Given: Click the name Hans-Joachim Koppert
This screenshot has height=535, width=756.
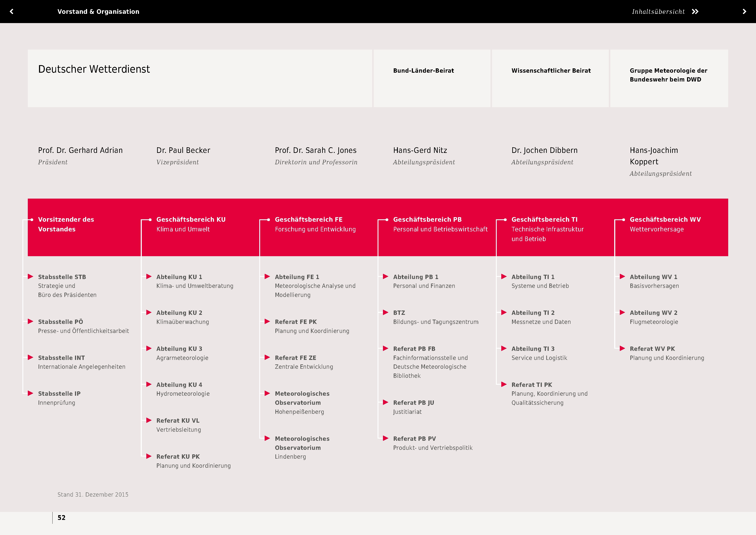Looking at the screenshot, I should click(x=654, y=156).
